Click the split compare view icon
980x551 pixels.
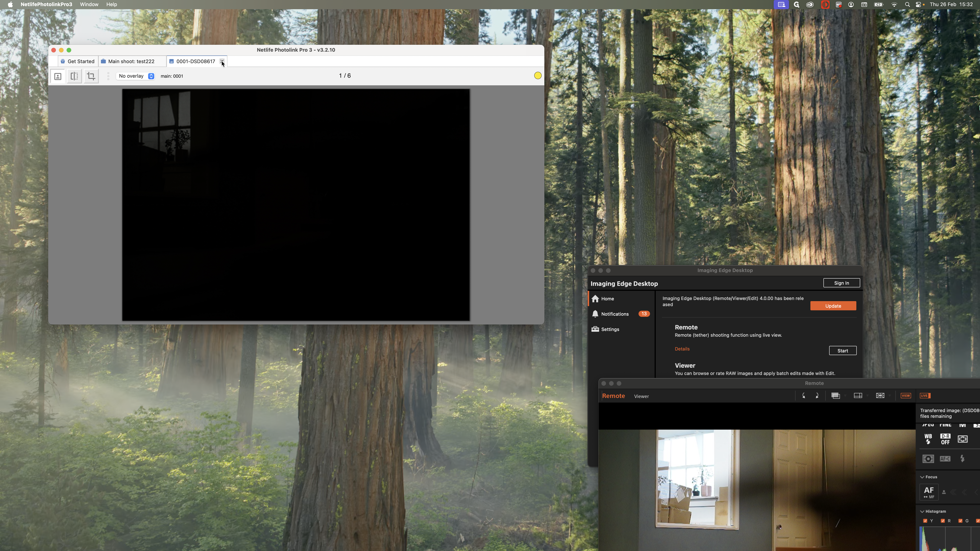tap(74, 76)
